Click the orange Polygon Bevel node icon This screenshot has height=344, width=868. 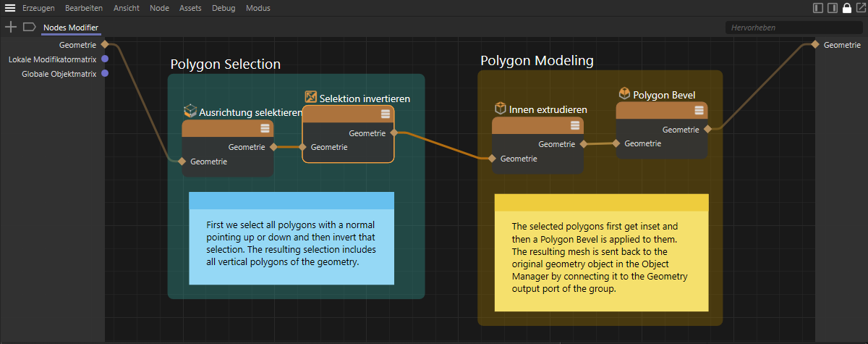624,93
